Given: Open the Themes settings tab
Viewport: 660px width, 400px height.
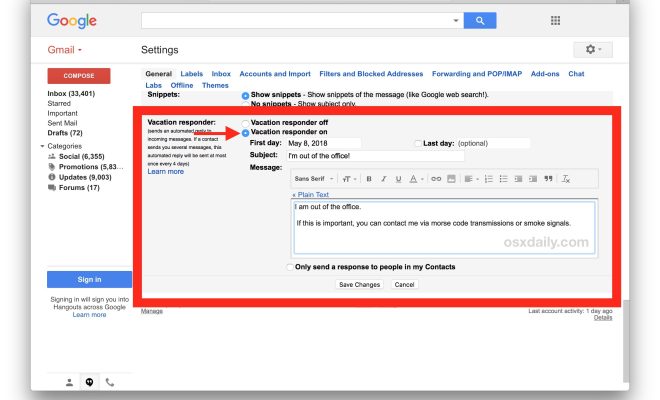Looking at the screenshot, I should (215, 85).
